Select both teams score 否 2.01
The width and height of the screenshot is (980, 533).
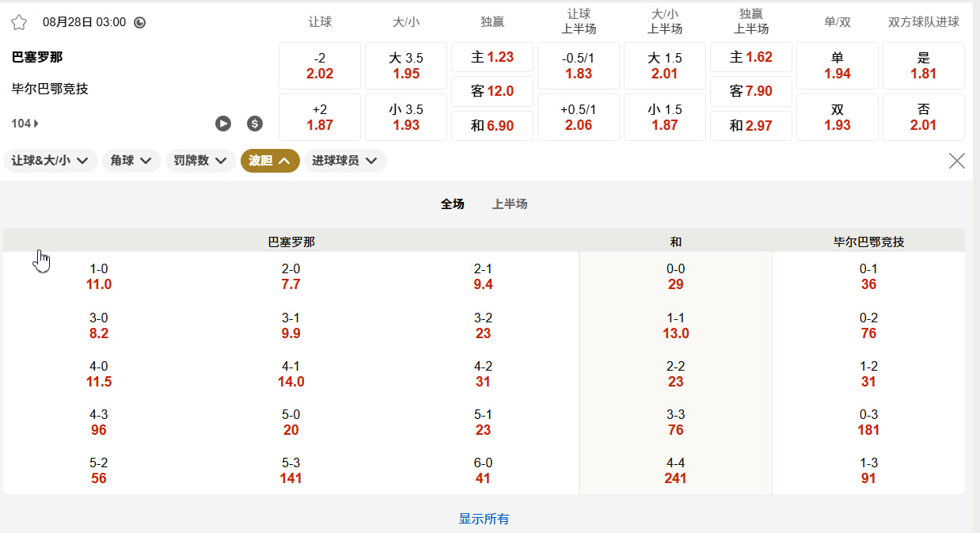pos(924,117)
